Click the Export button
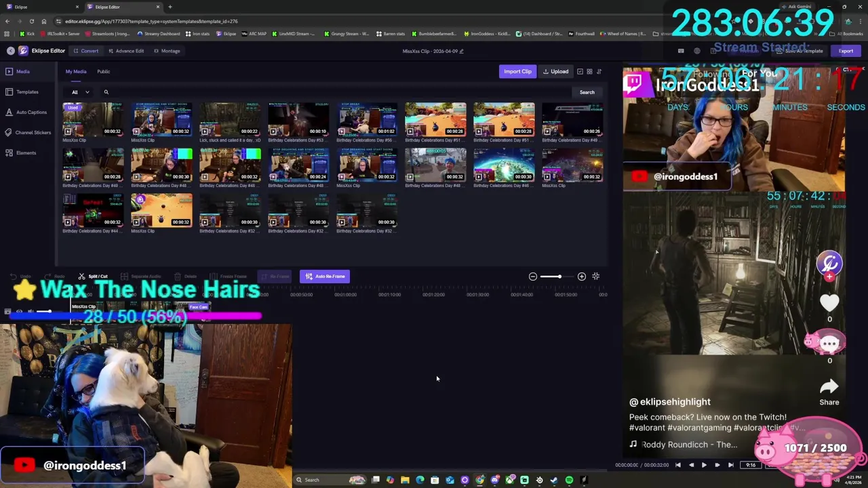 846,51
